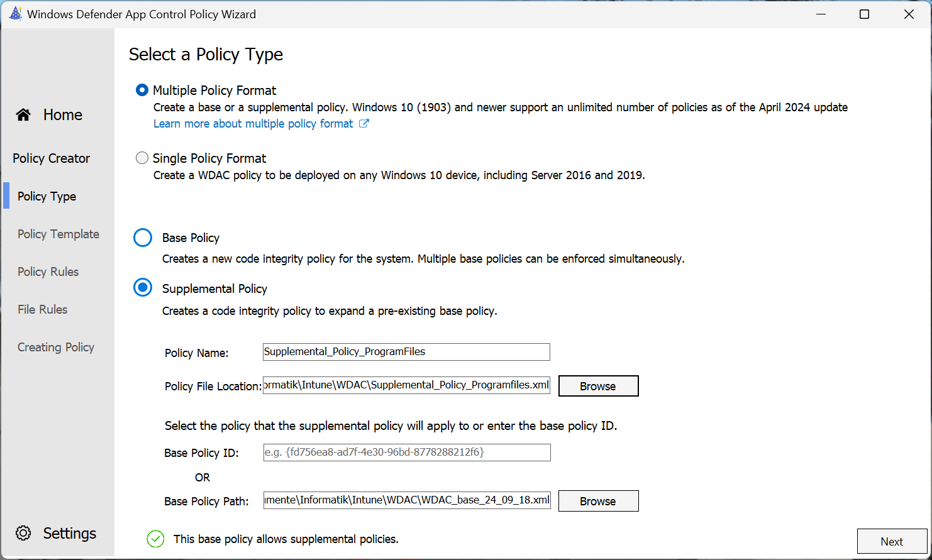Viewport: 932px width, 560px height.
Task: Open Learn more about multiple policy format
Action: [253, 124]
